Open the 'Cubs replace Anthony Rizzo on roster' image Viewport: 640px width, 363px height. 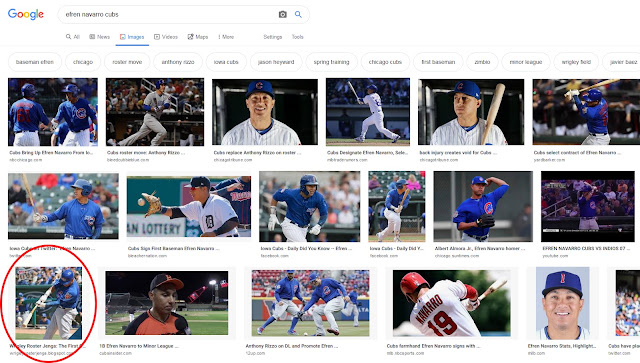(264, 112)
